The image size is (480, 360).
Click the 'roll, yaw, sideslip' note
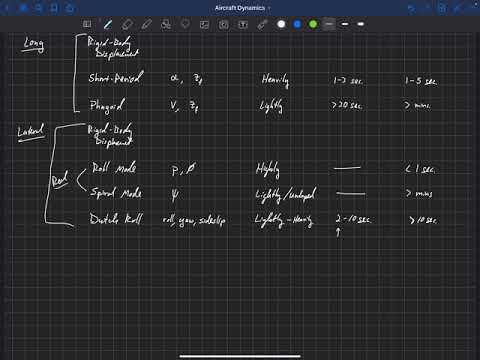[x=194, y=220]
